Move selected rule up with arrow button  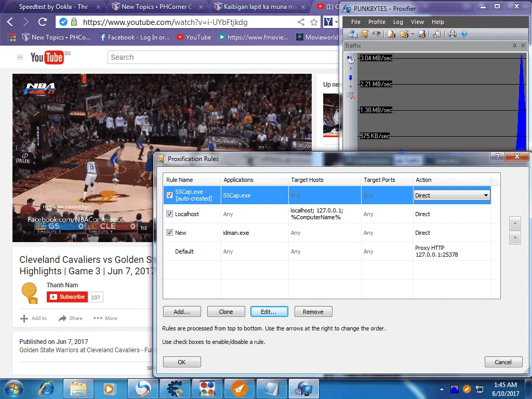pos(515,223)
